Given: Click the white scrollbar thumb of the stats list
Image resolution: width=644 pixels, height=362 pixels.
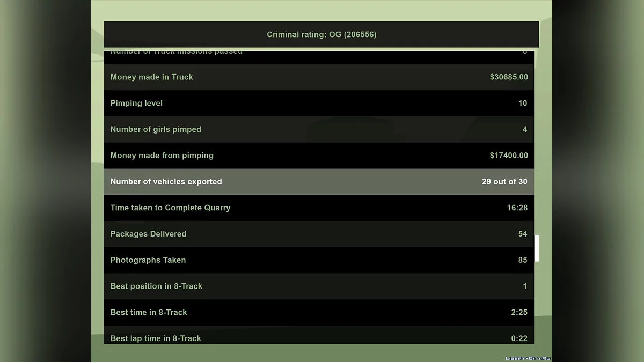Looking at the screenshot, I should click(536, 248).
